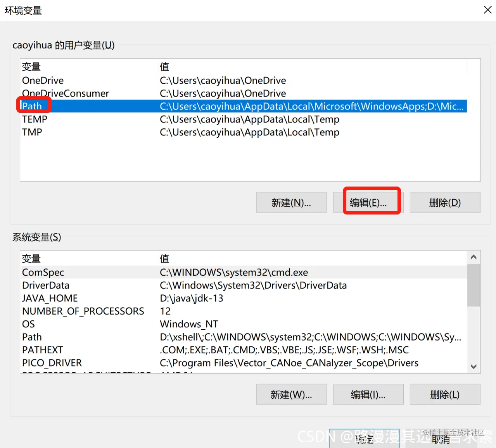Select the ComSpec system variable
The image size is (496, 448).
pyautogui.click(x=244, y=272)
